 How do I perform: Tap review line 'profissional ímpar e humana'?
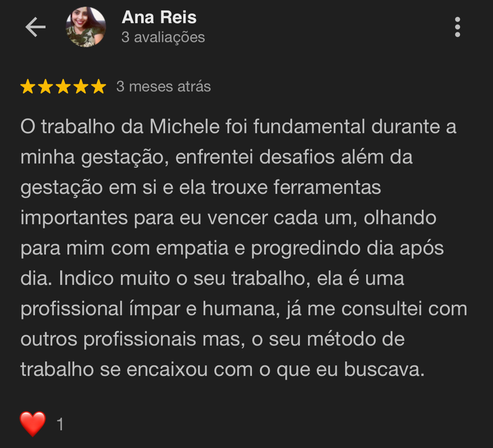click(x=244, y=309)
